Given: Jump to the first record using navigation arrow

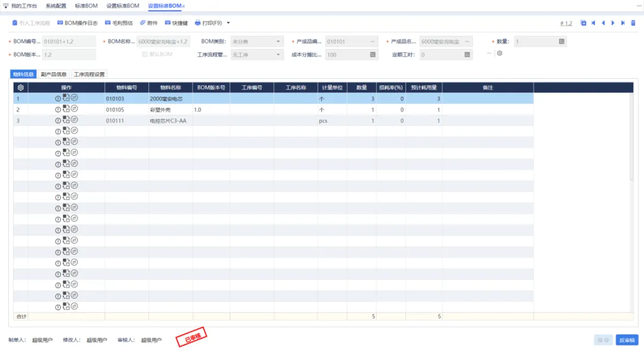Looking at the screenshot, I should coord(593,23).
